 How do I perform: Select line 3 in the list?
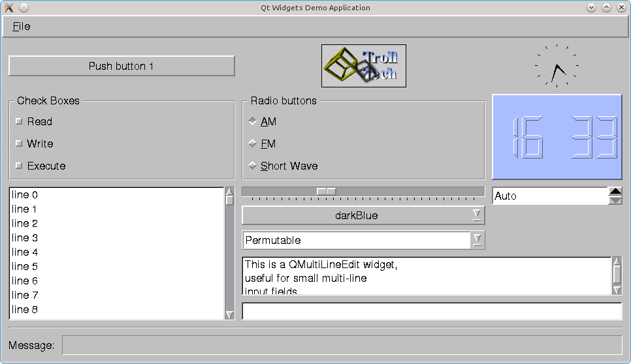pos(25,237)
